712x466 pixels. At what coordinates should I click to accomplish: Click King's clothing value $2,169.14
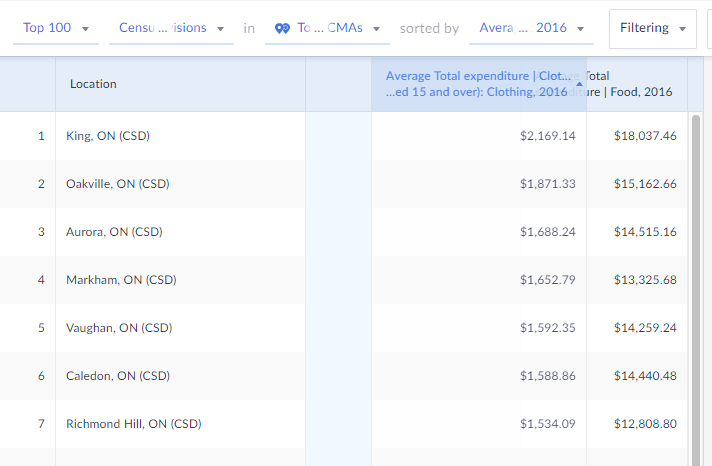[547, 136]
